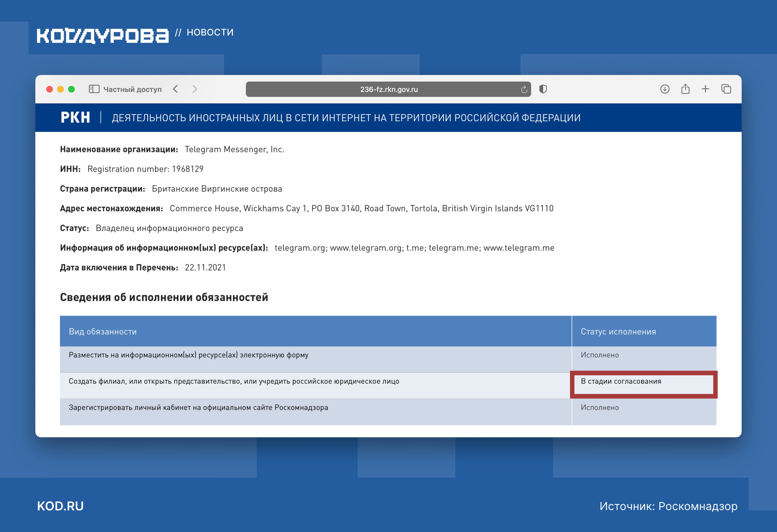Click the green fullscreen window button
The height and width of the screenshot is (532, 777).
pyautogui.click(x=71, y=89)
